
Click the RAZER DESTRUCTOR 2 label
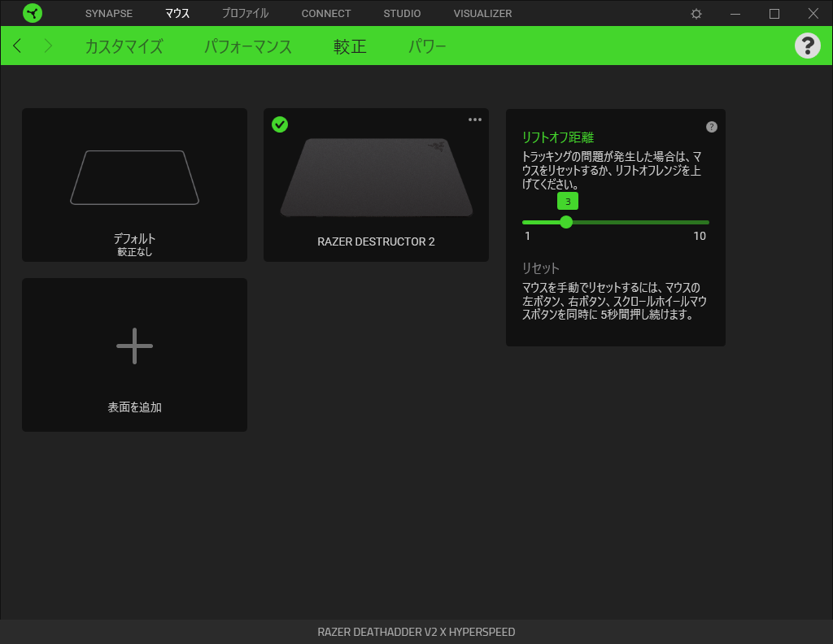click(x=376, y=241)
